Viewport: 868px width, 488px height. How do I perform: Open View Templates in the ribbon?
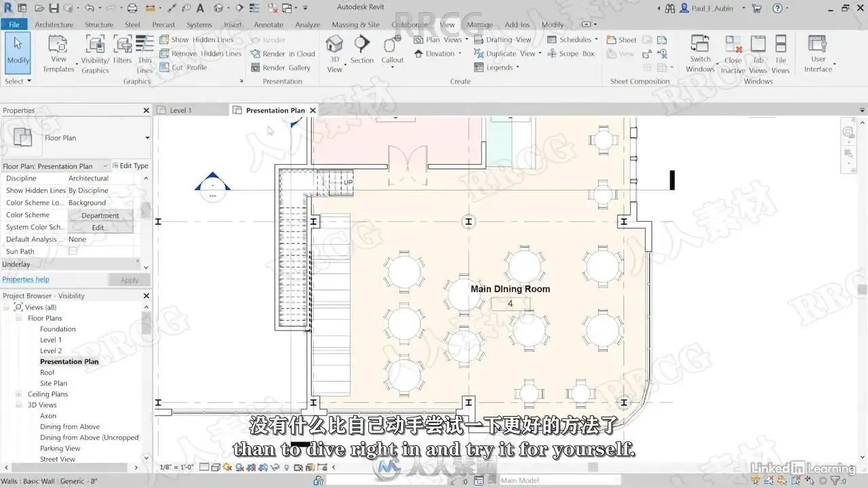tap(58, 54)
